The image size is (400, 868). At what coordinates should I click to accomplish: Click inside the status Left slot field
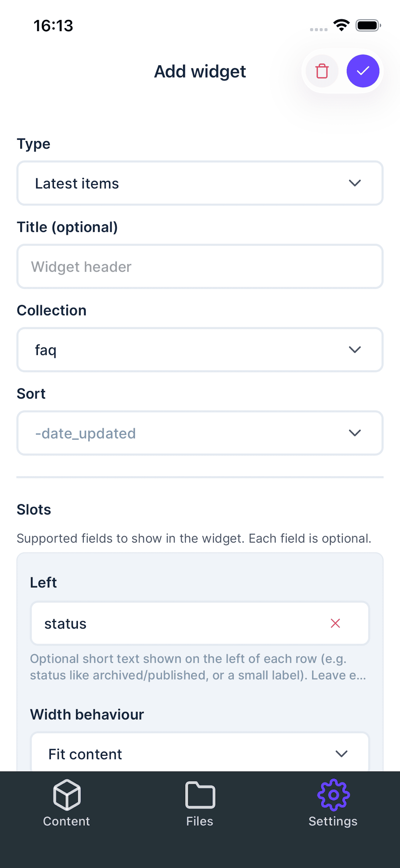168,623
